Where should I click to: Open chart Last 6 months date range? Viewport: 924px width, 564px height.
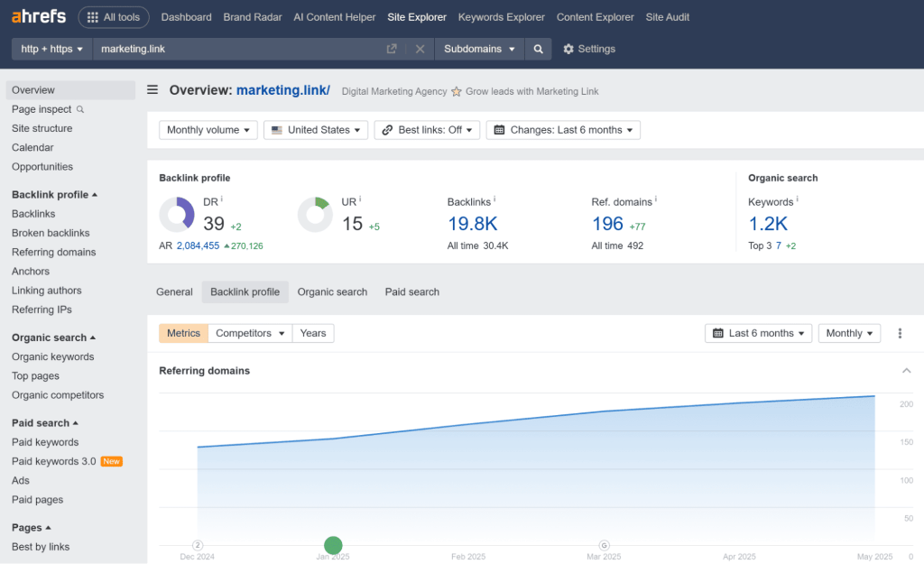tap(758, 333)
